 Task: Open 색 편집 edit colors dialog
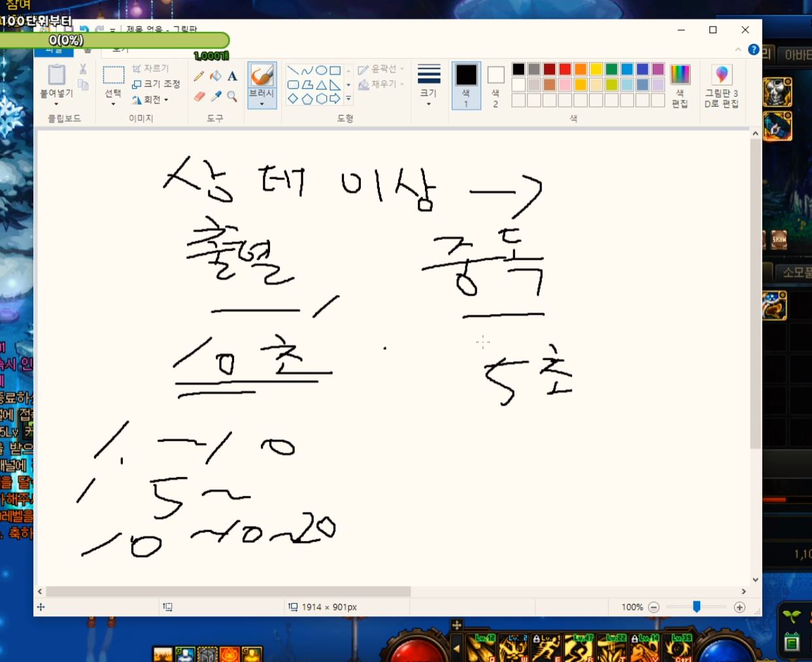(680, 85)
